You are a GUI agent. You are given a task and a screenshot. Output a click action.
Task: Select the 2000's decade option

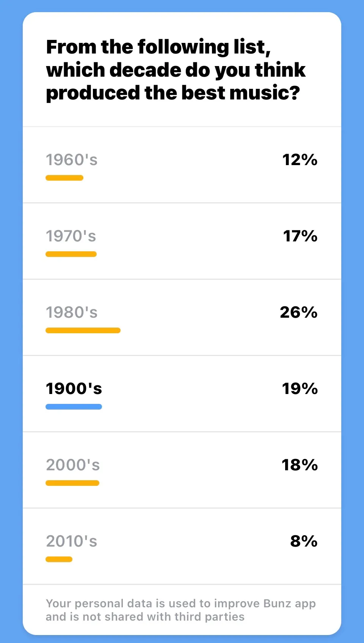point(73,465)
